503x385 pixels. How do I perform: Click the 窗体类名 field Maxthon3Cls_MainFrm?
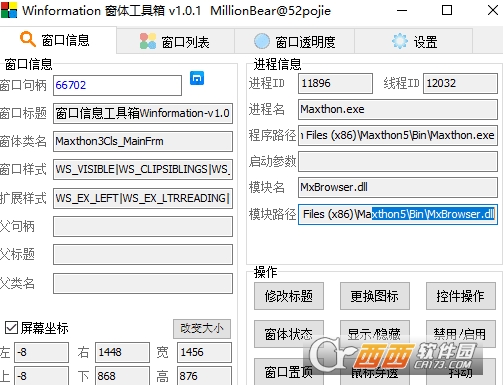click(143, 141)
